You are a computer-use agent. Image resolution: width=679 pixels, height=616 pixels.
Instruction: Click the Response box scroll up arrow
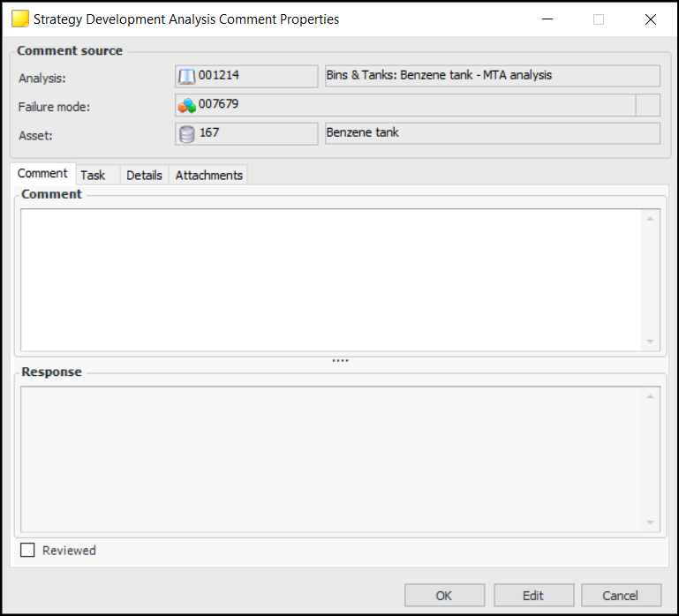[x=650, y=396]
